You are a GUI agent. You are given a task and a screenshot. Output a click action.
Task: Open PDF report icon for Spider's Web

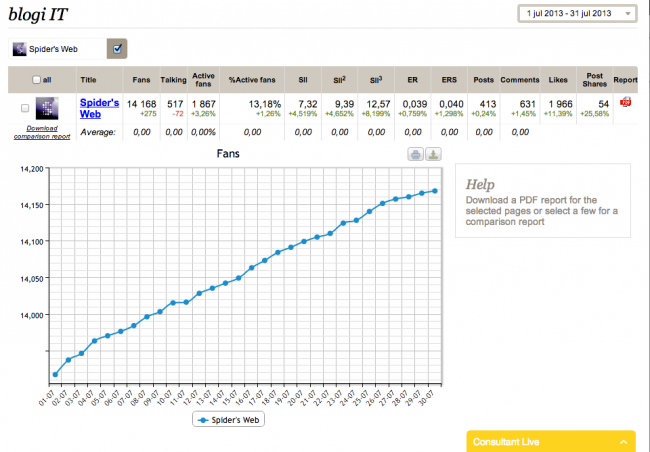point(626,102)
